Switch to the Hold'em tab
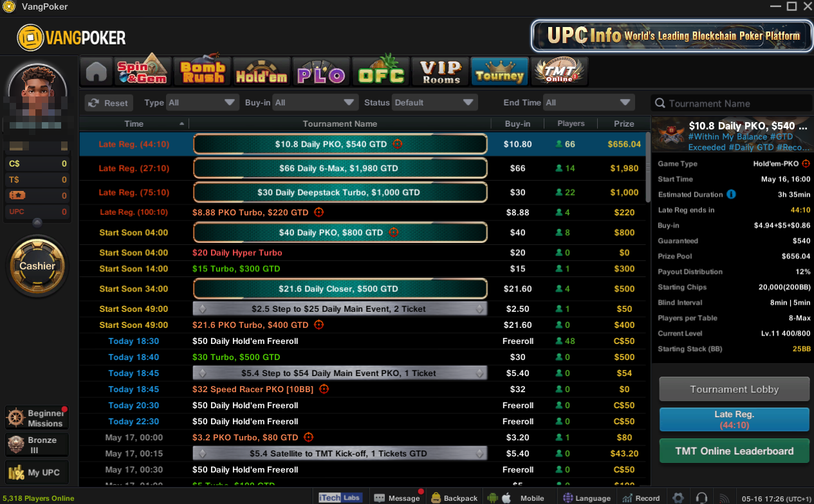The width and height of the screenshot is (814, 504). point(261,71)
